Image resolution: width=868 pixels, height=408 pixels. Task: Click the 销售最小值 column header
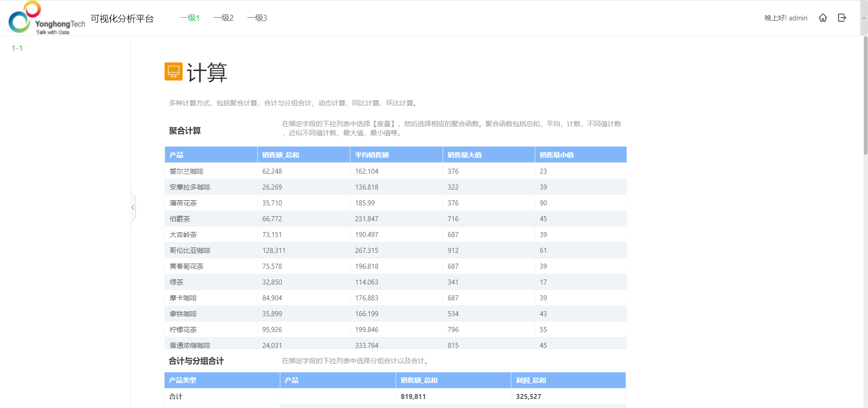coord(557,155)
